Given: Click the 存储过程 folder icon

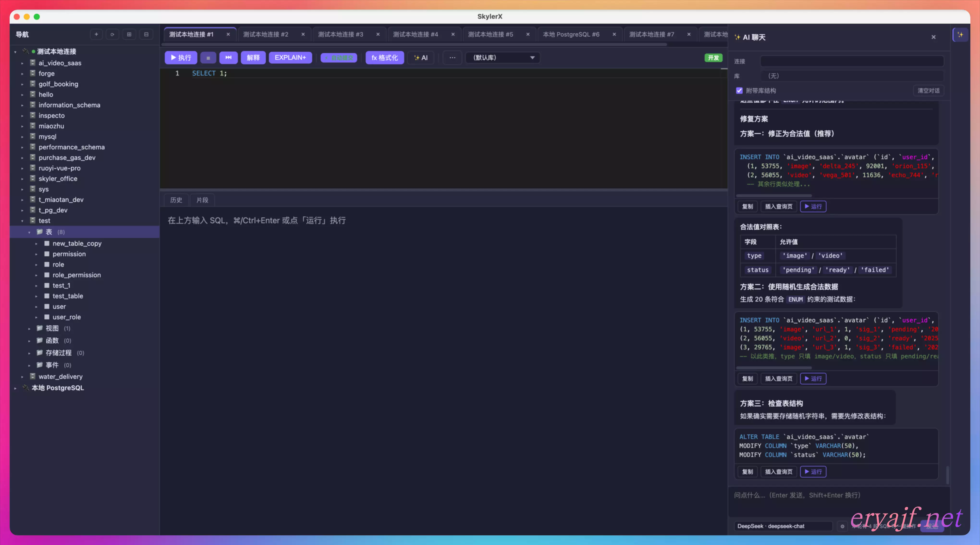Looking at the screenshot, I should [39, 353].
